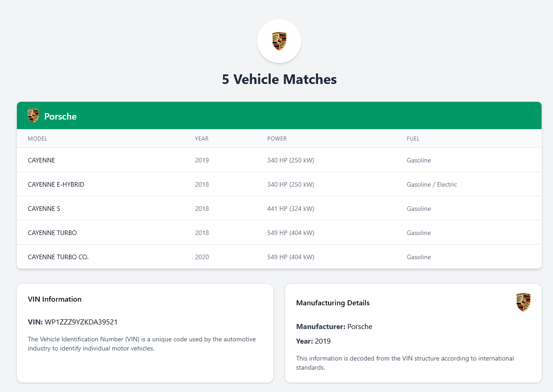
Task: Click the 'VIN Information' card title
Action: click(x=55, y=299)
